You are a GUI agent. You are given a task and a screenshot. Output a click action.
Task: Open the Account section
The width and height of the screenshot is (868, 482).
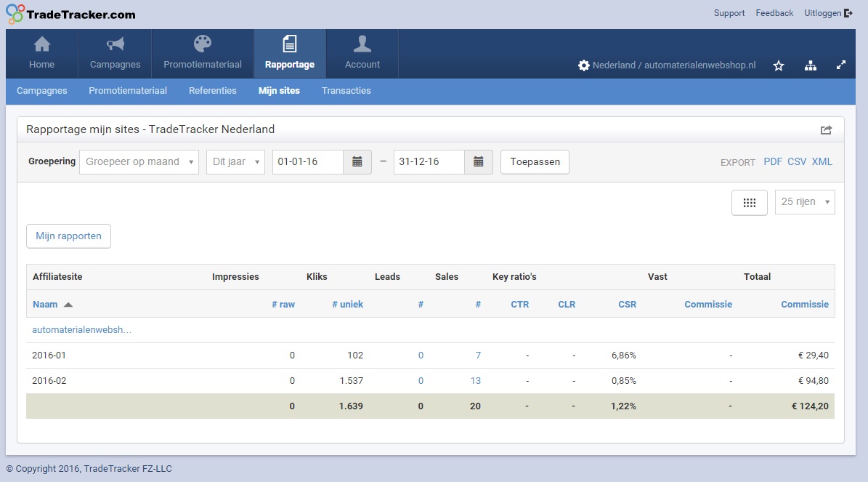(x=362, y=53)
